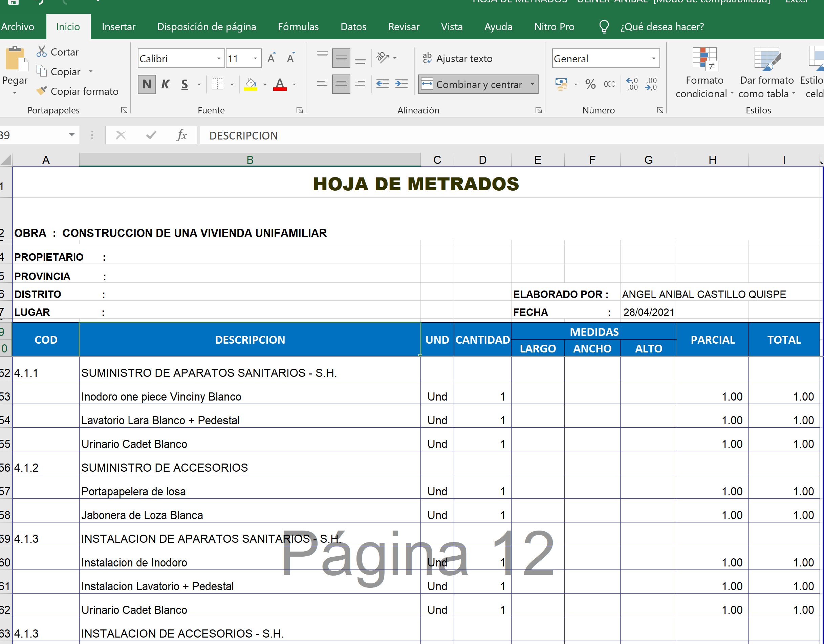The height and width of the screenshot is (644, 824).
Task: Open font size 11 dropdown
Action: pyautogui.click(x=255, y=59)
